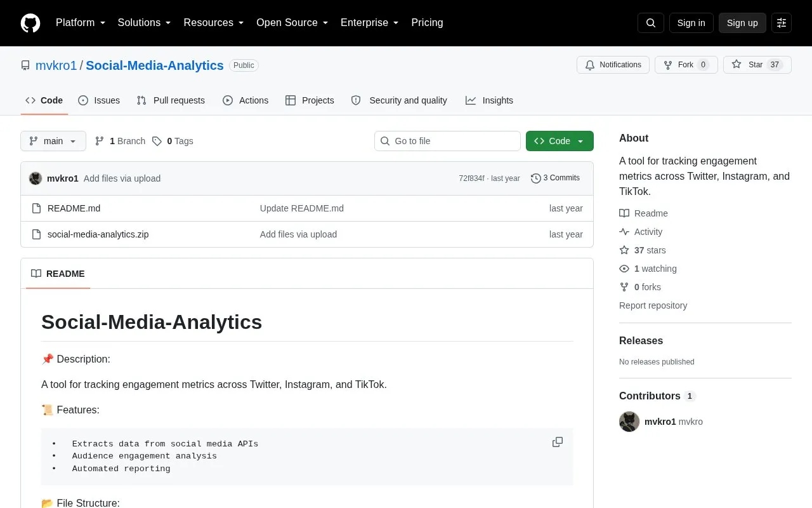This screenshot has height=508, width=812.
Task: Open appearance settings icon beside Sign up
Action: pyautogui.click(x=782, y=23)
